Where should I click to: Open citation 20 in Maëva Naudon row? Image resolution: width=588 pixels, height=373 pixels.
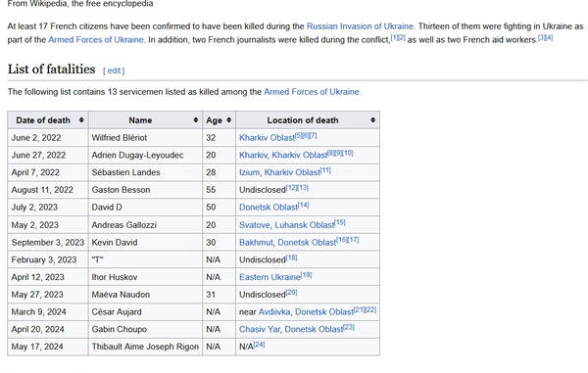pyautogui.click(x=291, y=292)
